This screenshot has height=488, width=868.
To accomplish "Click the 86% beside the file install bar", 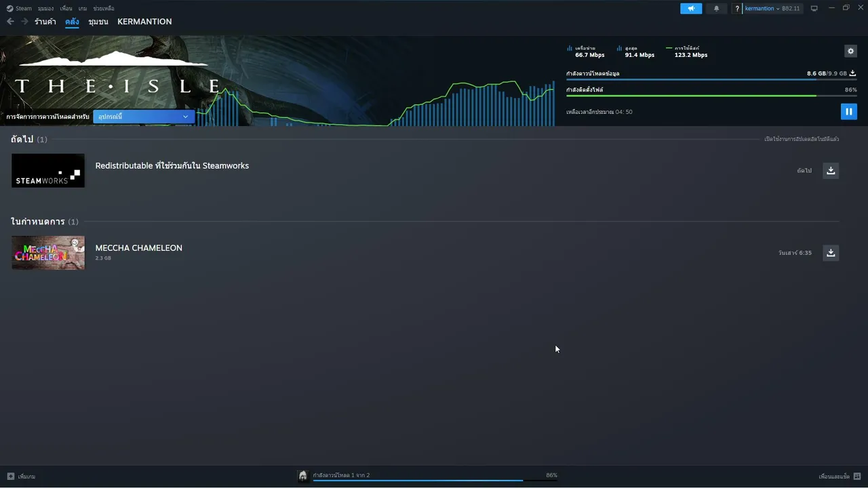I will (851, 89).
